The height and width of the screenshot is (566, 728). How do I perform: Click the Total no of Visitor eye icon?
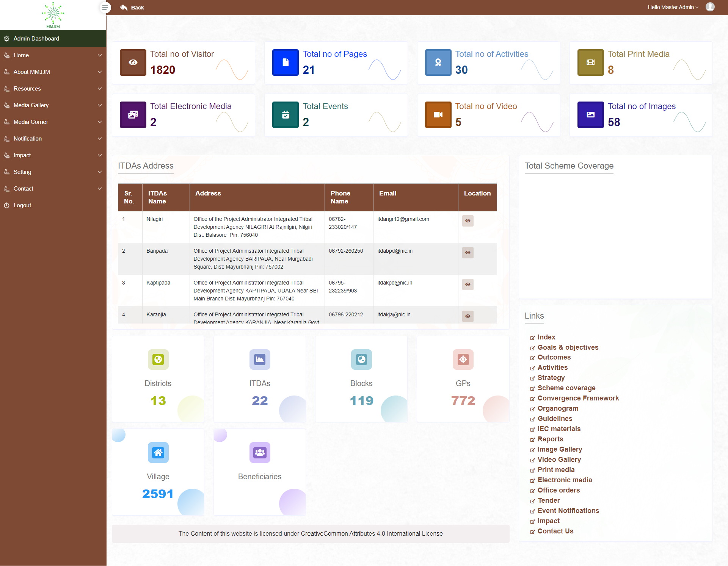tap(133, 63)
